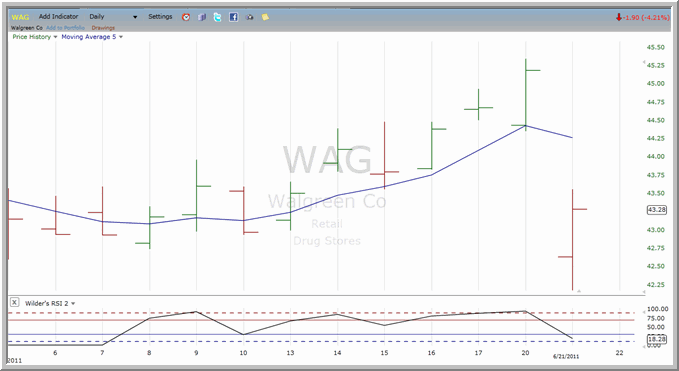Click the stacked books icon in toolbar

click(202, 17)
